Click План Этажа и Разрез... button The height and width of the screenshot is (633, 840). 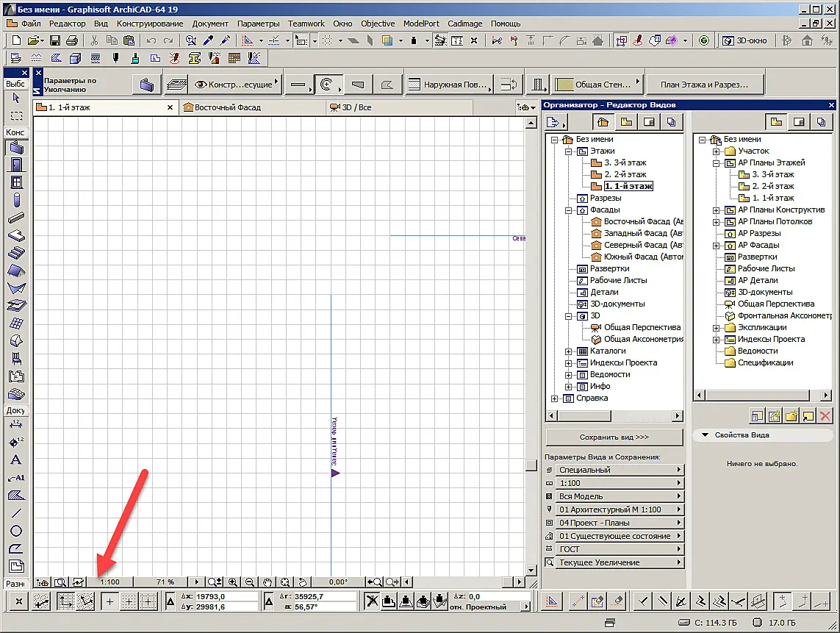pyautogui.click(x=704, y=84)
